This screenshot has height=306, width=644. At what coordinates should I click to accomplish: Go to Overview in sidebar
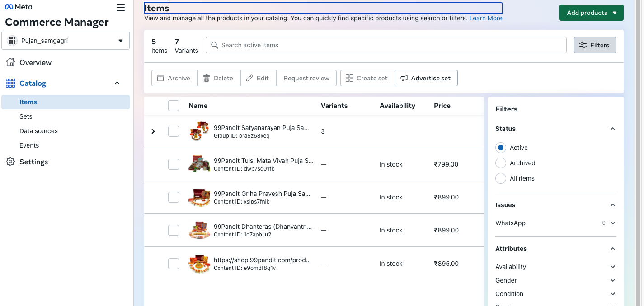point(66,62)
